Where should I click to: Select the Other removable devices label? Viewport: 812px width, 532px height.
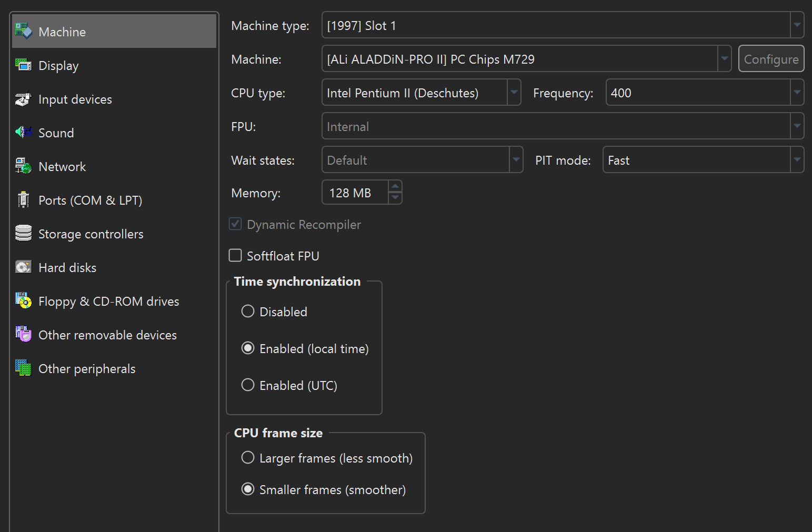coord(107,335)
